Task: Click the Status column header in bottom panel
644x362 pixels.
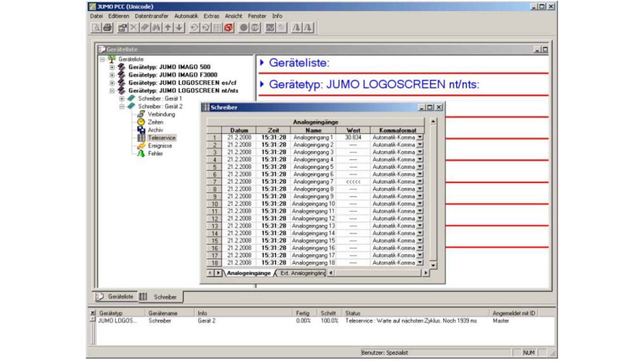Action: coord(416,313)
